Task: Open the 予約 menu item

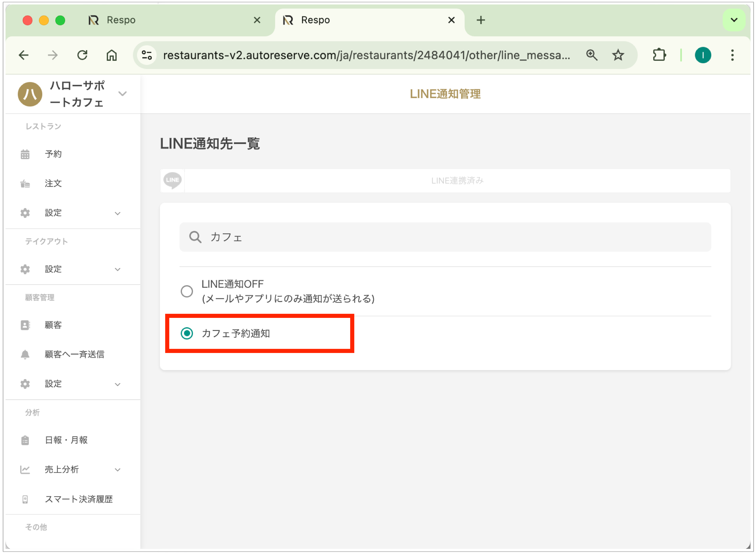Action: [x=53, y=154]
